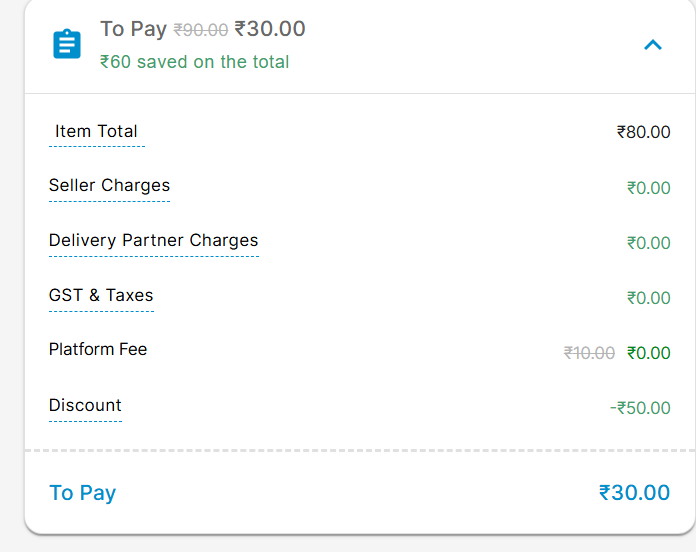This screenshot has height=553, width=696.
Task: Click the GST & Taxes ₹0.00 value
Action: pyautogui.click(x=648, y=298)
